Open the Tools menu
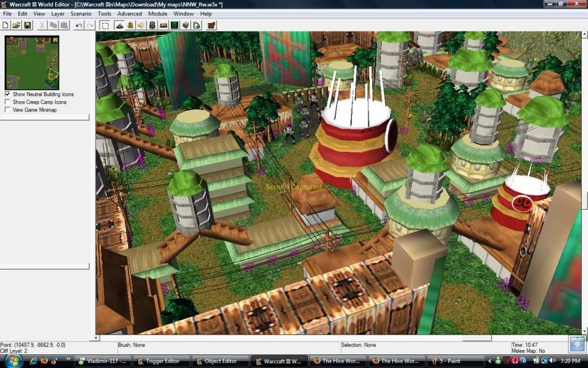The height and width of the screenshot is (368, 588). [x=105, y=14]
